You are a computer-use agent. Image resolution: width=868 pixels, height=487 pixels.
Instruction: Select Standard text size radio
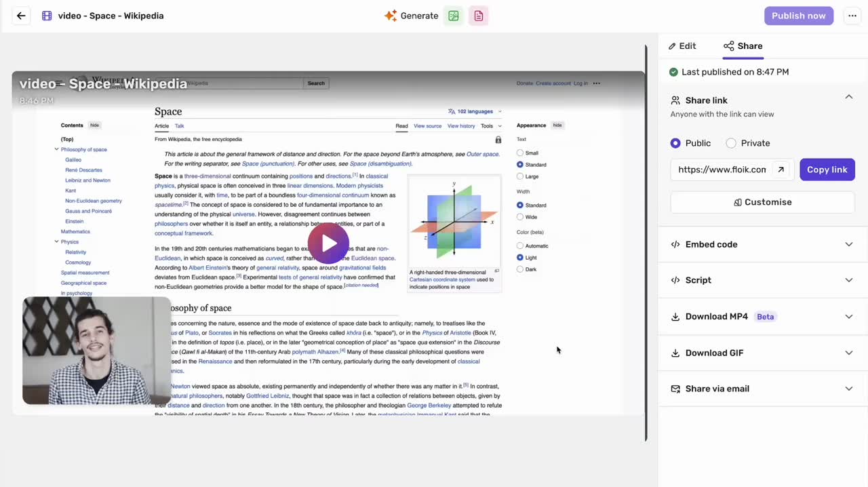[520, 165]
